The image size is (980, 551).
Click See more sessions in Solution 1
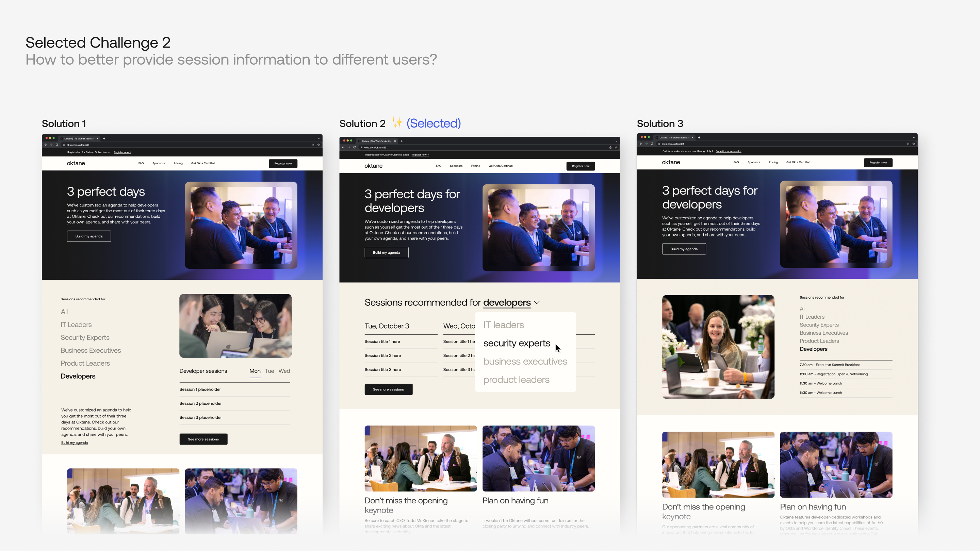coord(203,439)
